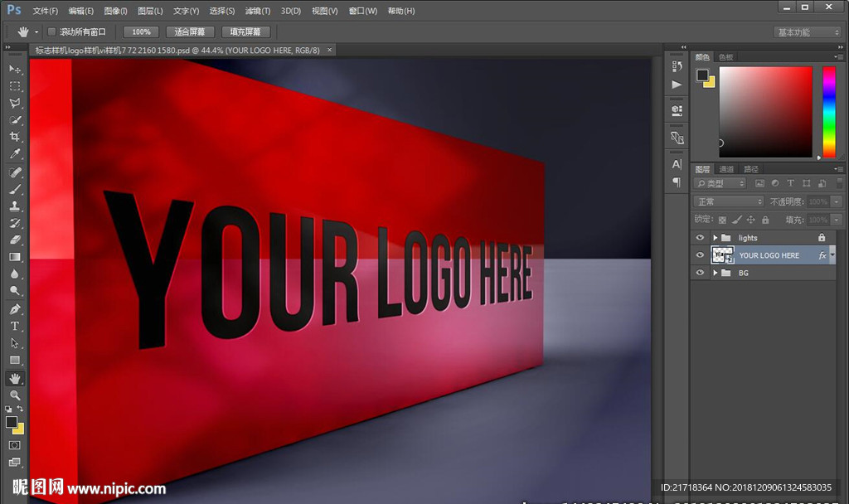Viewport: 849px width, 504px height.
Task: Close the document tab
Action: [x=329, y=50]
